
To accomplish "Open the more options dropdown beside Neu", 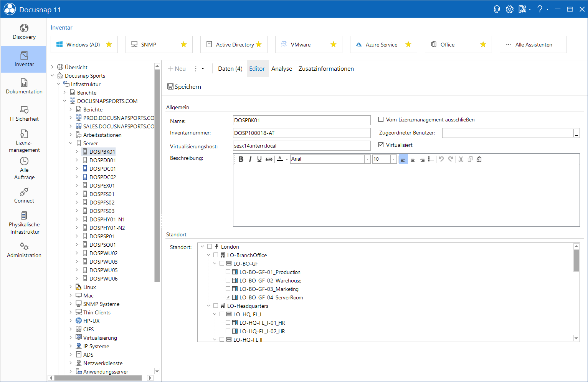I will coord(199,69).
